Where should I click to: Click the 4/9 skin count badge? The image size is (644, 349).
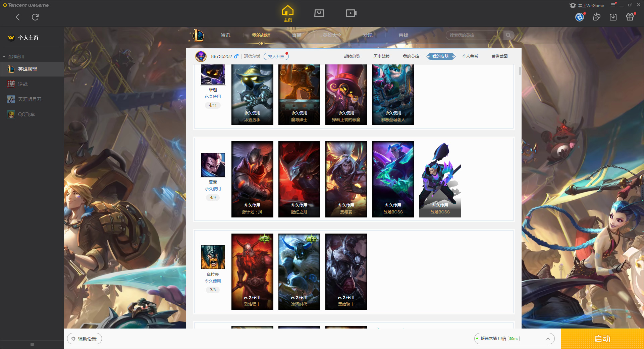pyautogui.click(x=213, y=198)
